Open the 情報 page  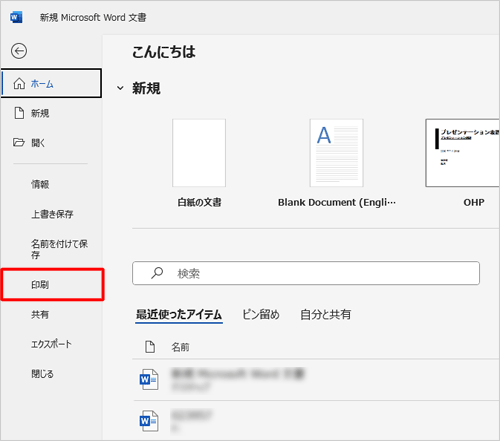click(x=51, y=184)
